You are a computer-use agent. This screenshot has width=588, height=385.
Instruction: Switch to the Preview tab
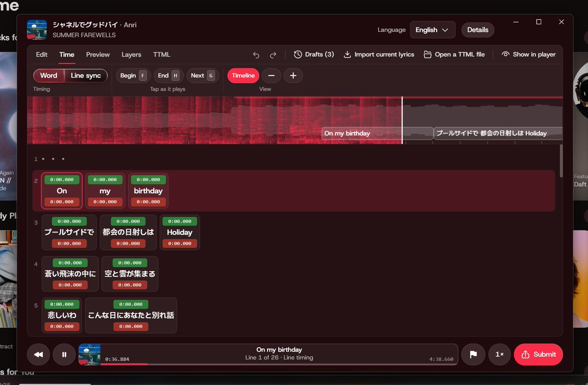point(98,54)
